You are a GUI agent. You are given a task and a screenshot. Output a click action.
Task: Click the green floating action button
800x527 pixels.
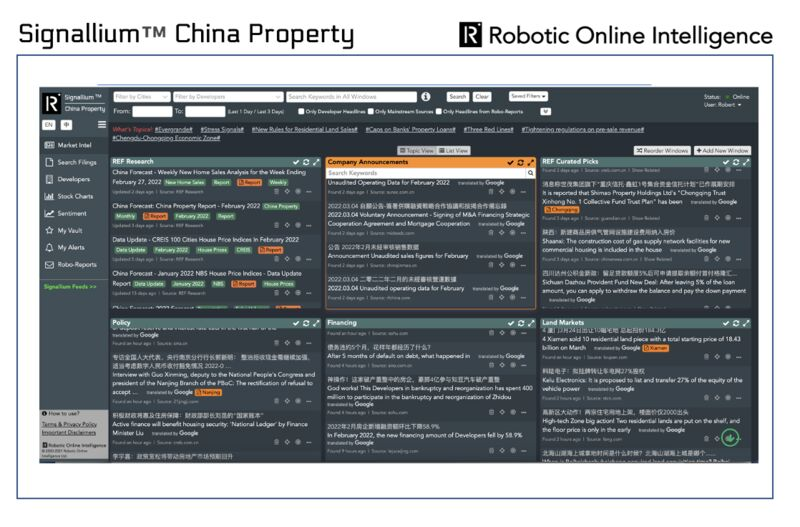tap(730, 438)
